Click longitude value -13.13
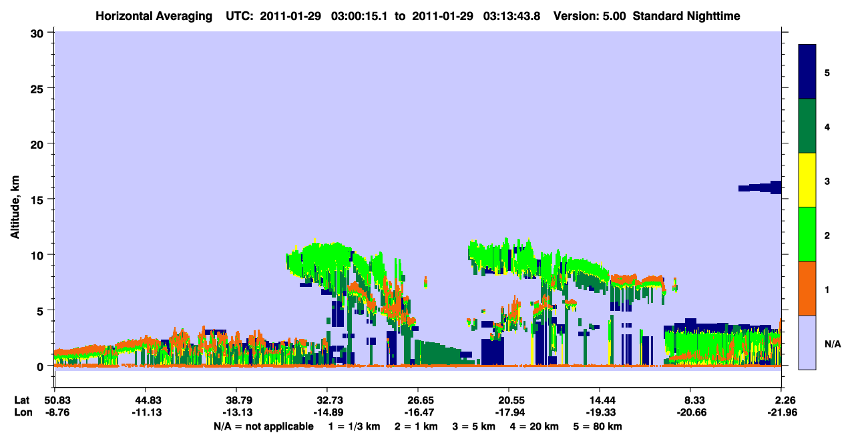Viewport: 868px width, 445px height. [x=236, y=412]
